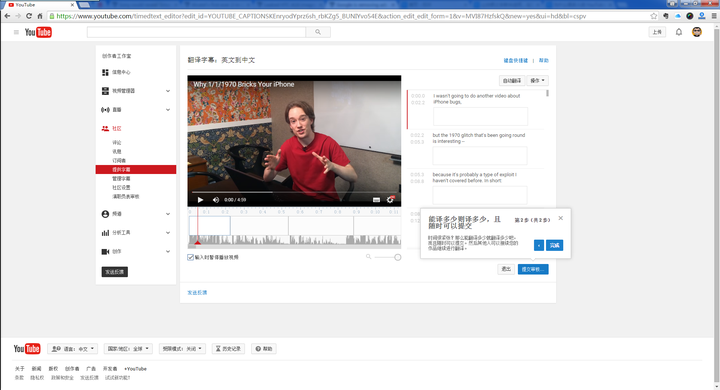Click the red playhead marker on waveform
This screenshot has width=720, height=390.
(x=197, y=242)
